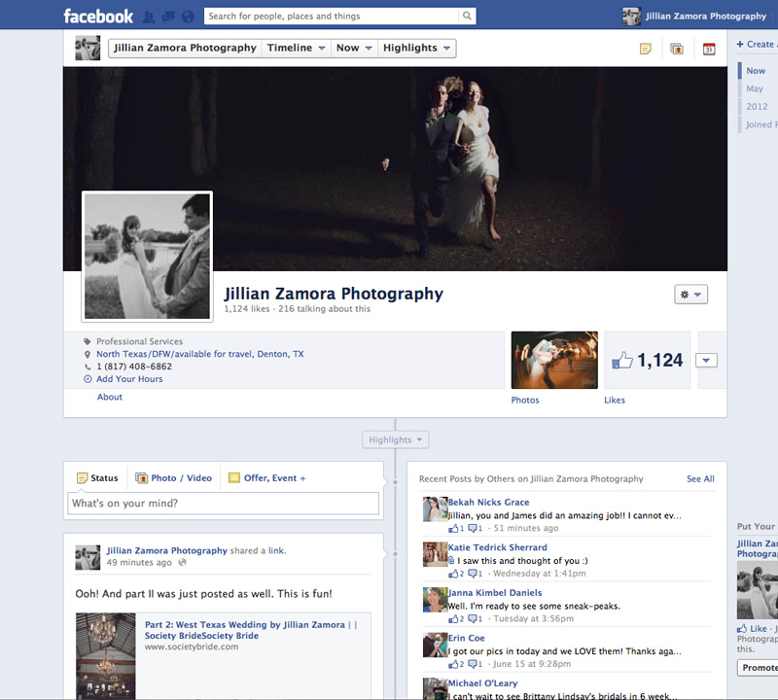Open the Timeline dropdown in header

[297, 48]
